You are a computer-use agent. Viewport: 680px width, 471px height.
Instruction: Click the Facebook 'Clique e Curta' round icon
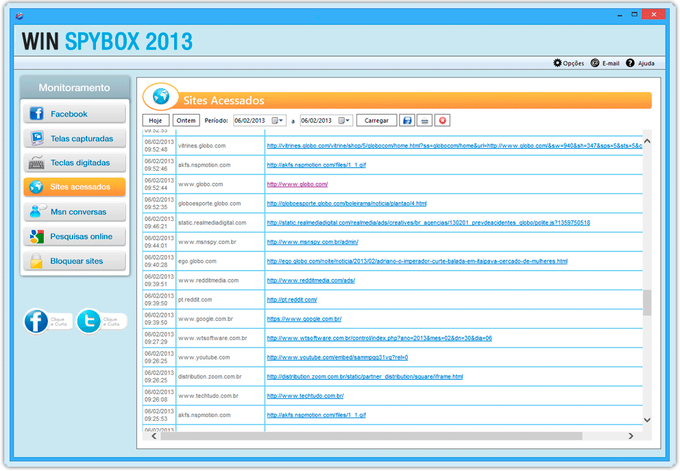36,321
